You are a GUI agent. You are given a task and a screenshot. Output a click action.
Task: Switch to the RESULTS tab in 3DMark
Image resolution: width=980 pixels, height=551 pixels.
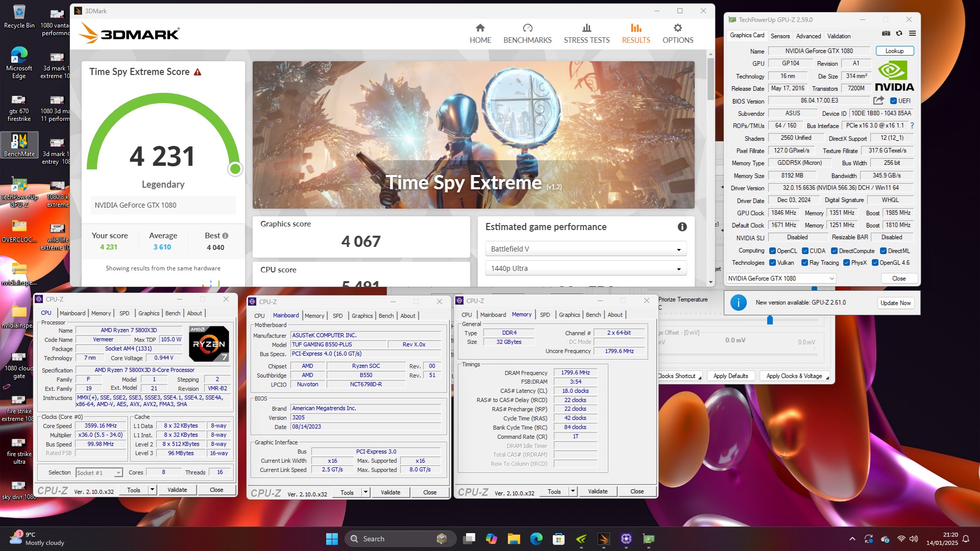click(x=635, y=33)
